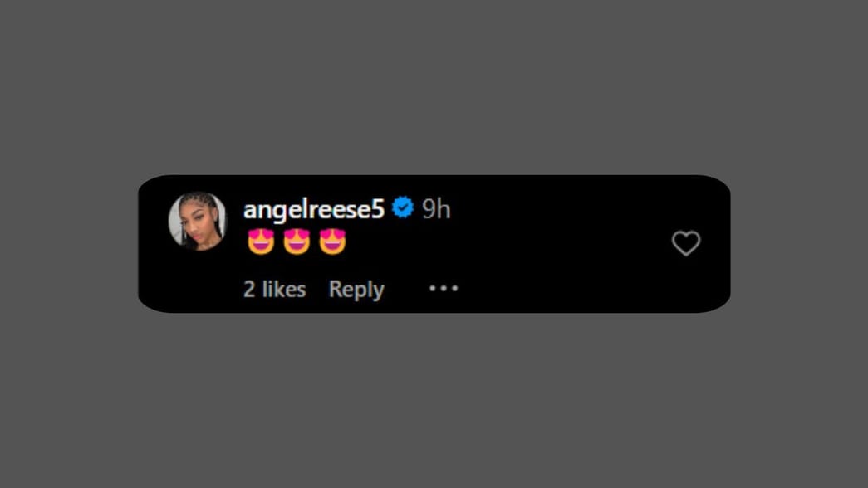Select the middle star-struck emoji

(296, 241)
